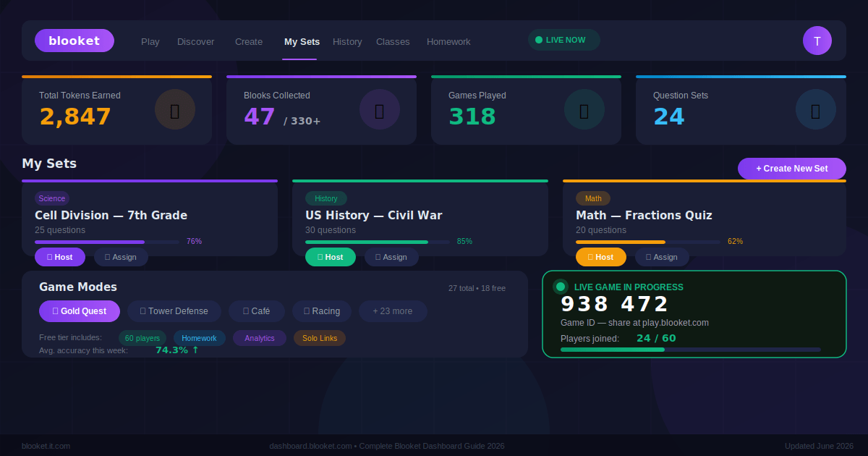
Task: Click the Science tag
Action: click(52, 198)
